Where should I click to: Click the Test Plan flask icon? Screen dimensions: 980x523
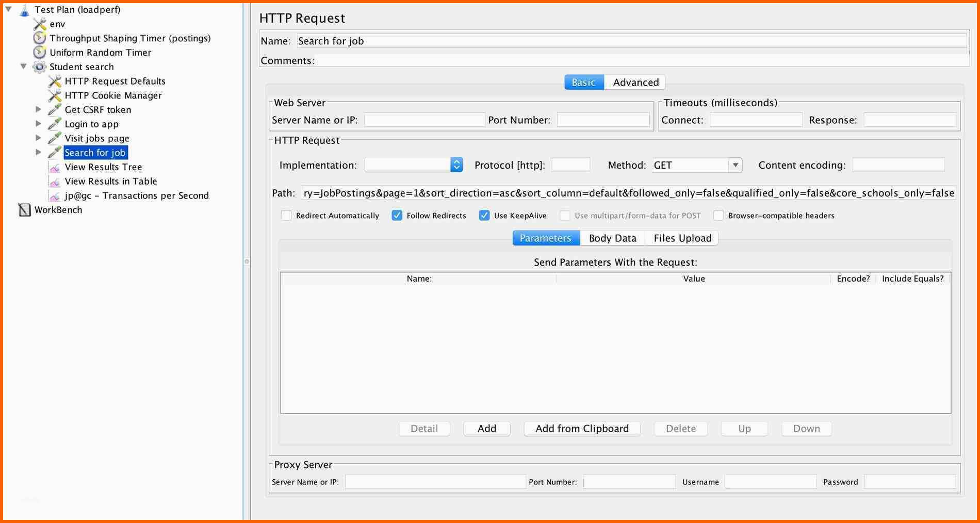click(24, 10)
